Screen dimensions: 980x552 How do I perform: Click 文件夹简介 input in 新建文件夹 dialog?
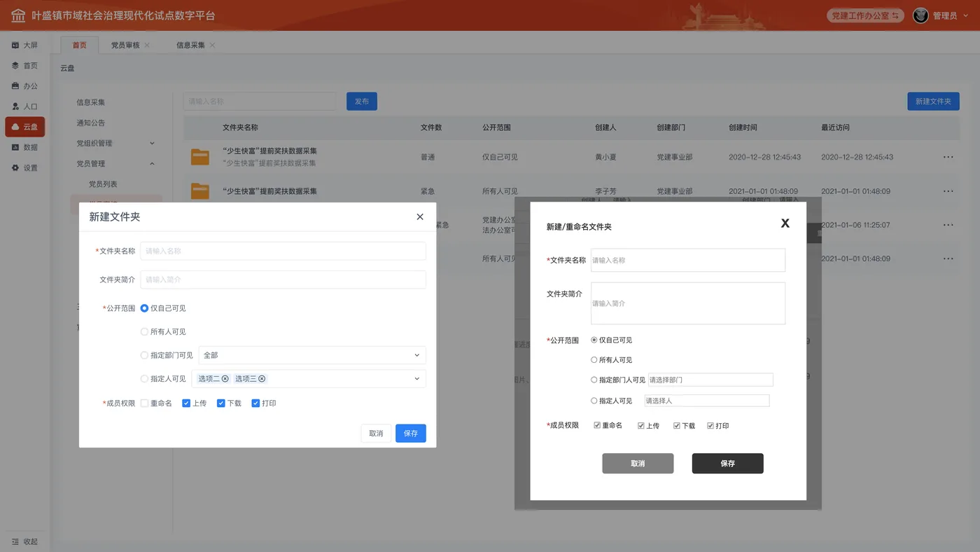283,280
